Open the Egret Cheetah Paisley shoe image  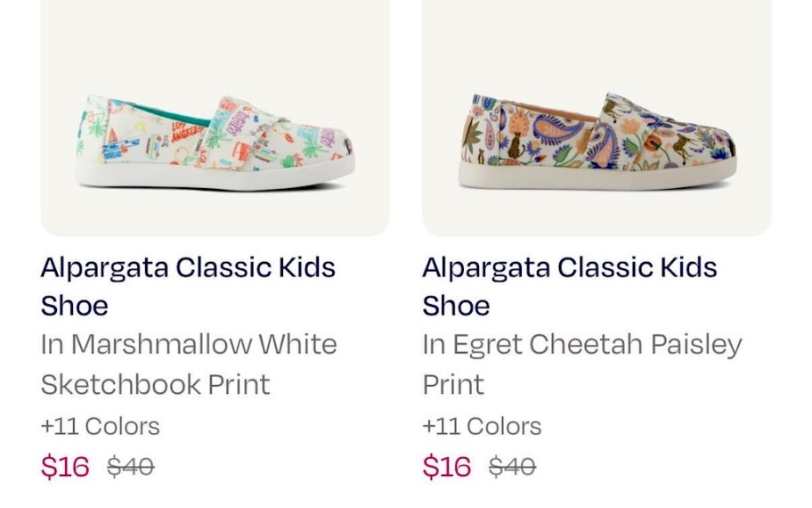point(597,143)
